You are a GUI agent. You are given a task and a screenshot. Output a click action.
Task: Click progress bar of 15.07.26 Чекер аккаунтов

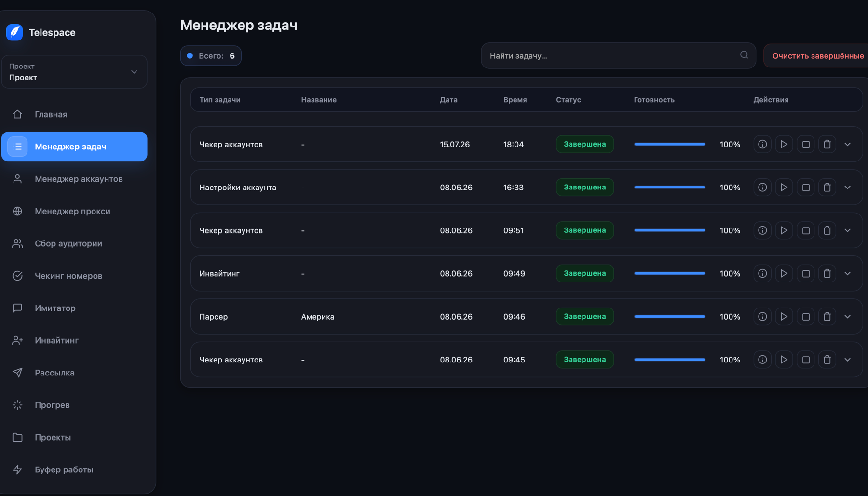pos(670,144)
